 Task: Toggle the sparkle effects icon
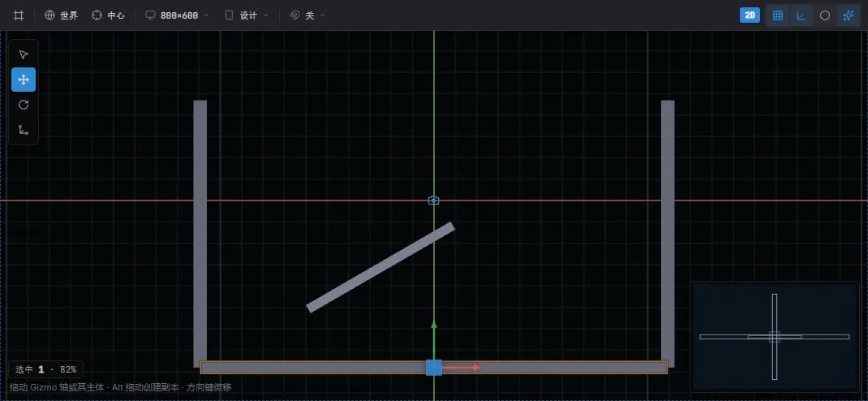click(x=848, y=15)
